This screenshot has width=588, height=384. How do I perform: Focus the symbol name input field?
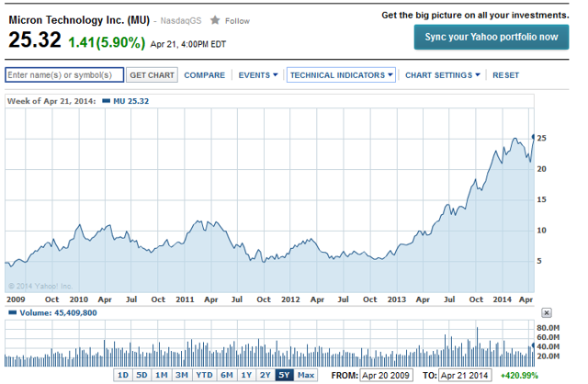64,75
